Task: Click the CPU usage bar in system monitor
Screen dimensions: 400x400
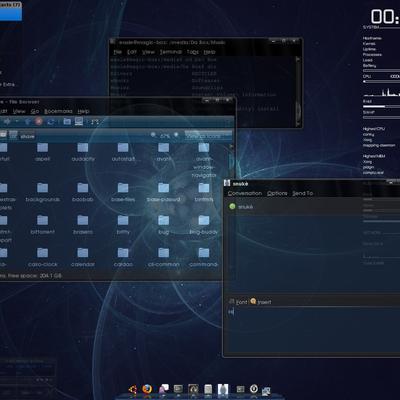Action: tap(381, 81)
